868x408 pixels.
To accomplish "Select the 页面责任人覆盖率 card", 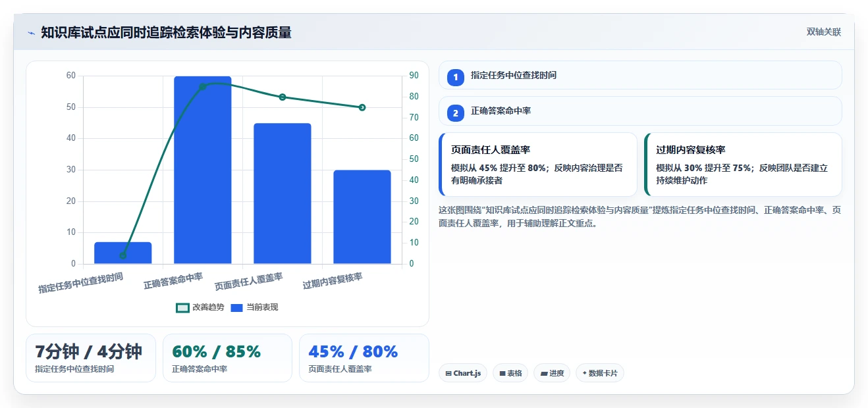I will (x=538, y=165).
